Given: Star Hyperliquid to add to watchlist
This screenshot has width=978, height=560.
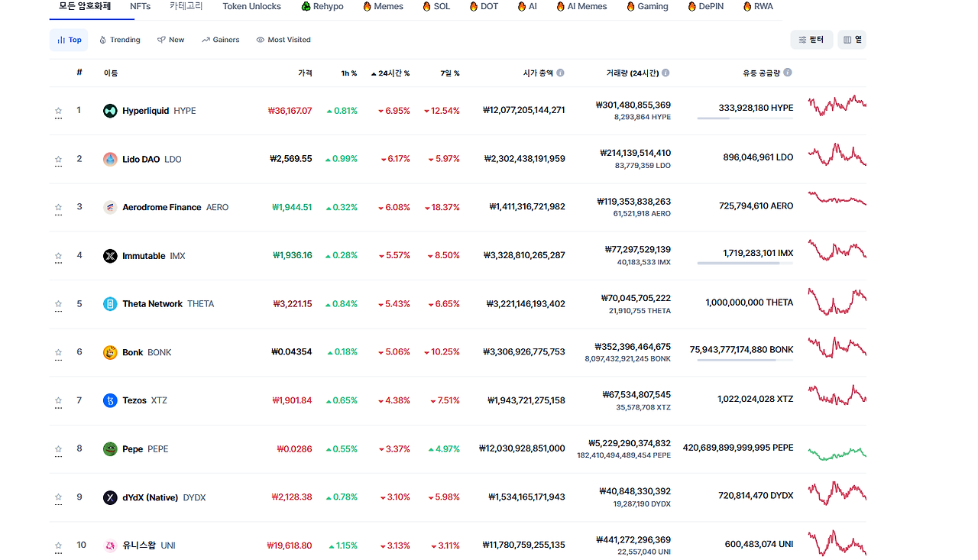Looking at the screenshot, I should pyautogui.click(x=58, y=111).
